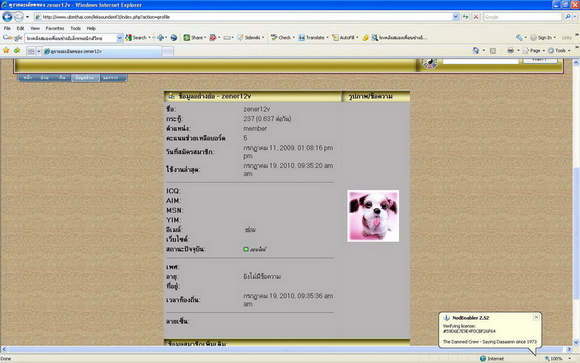580x363 pixels.
Task: Click the AutoFill toolbar button
Action: (x=345, y=38)
